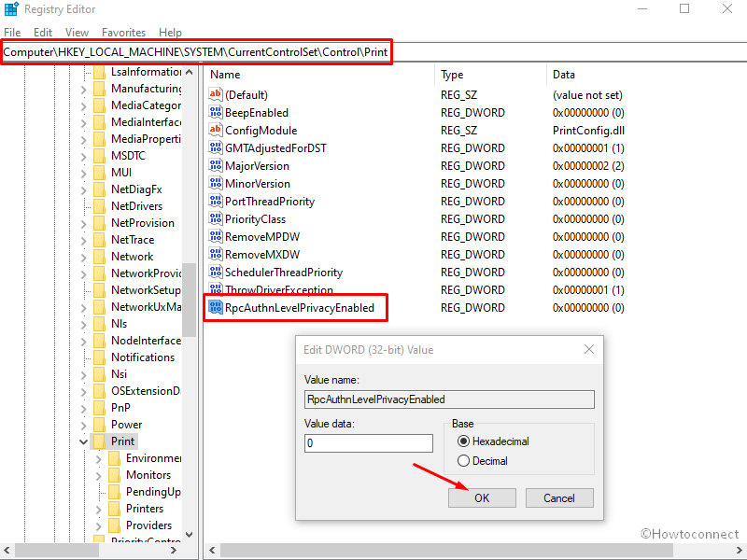This screenshot has height=560, width=747.
Task: Expand the Power key
Action: 83,426
